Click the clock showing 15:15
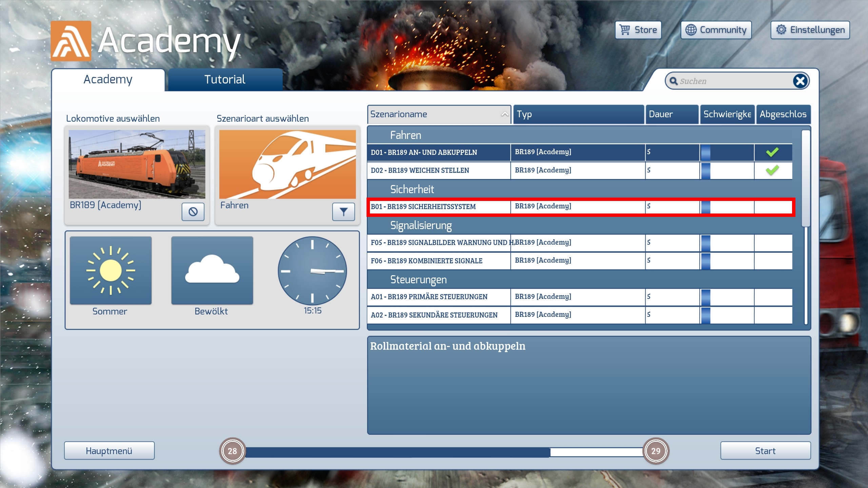Image resolution: width=868 pixels, height=488 pixels. click(x=312, y=270)
